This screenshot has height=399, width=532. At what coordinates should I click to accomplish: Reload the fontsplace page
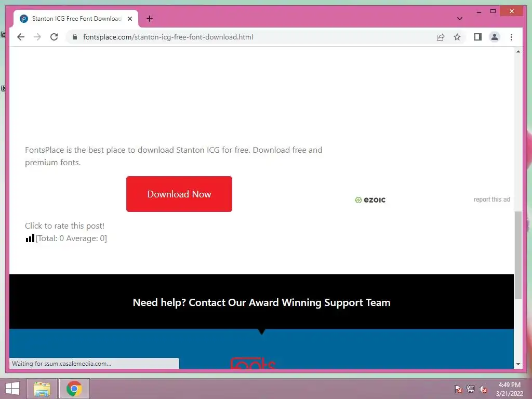point(54,37)
